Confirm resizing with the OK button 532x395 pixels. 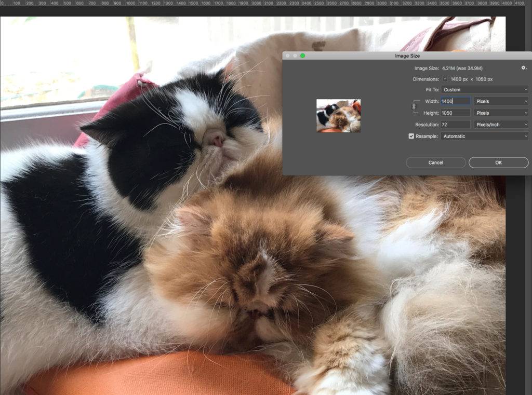click(x=497, y=162)
